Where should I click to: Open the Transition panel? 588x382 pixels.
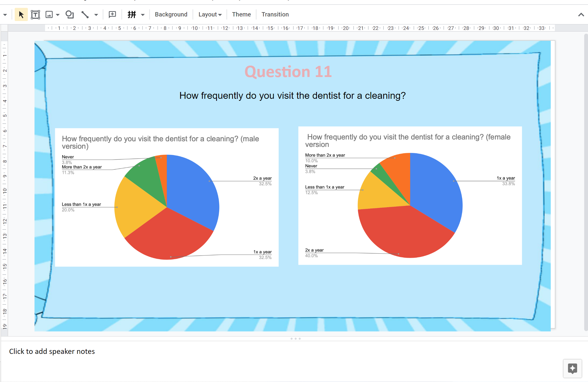275,14
